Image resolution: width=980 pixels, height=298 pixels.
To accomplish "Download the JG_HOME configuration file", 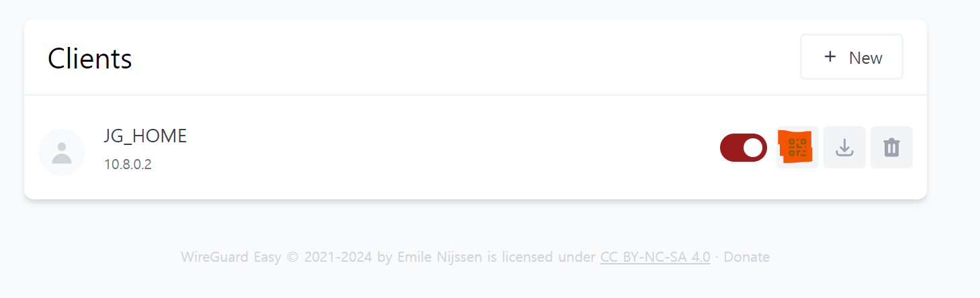I will pyautogui.click(x=844, y=147).
